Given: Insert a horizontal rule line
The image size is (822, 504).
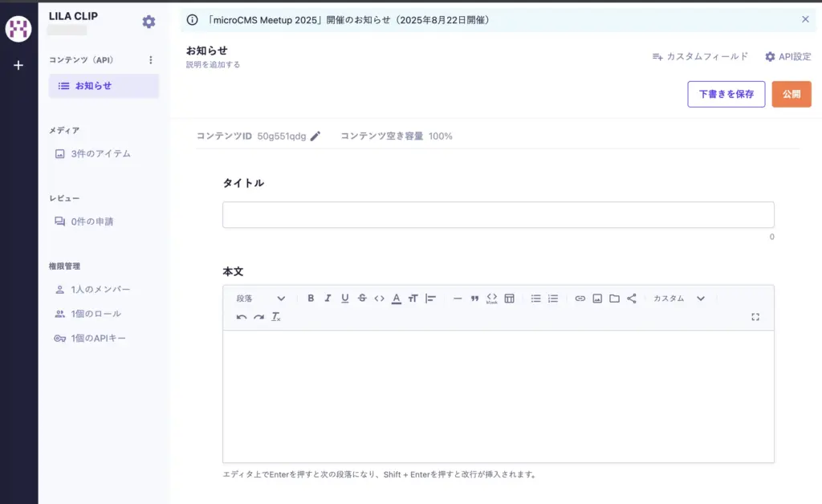Looking at the screenshot, I should [458, 298].
